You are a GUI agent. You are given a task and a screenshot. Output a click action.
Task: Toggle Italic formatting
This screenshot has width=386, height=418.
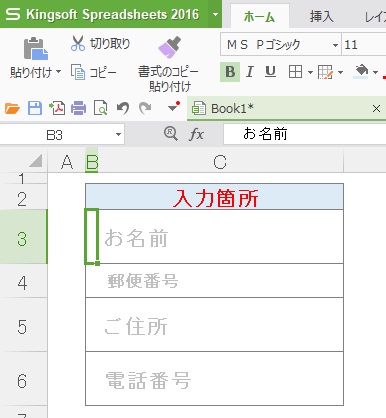tap(250, 72)
